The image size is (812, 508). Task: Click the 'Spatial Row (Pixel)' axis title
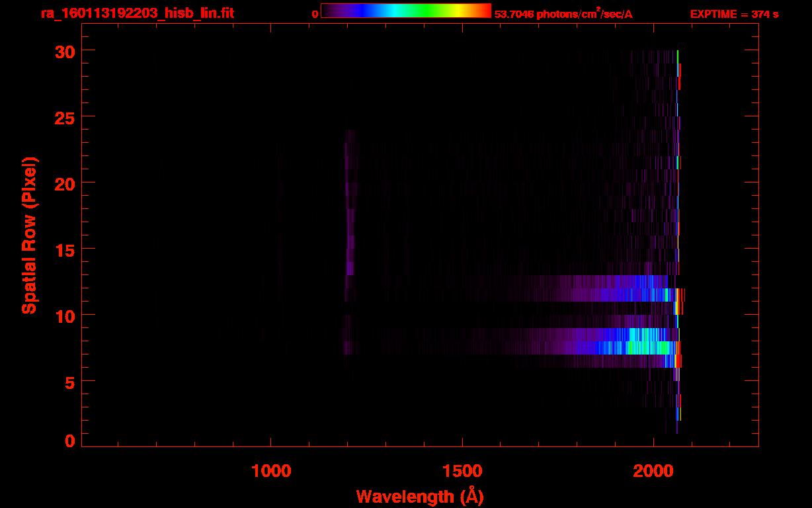click(30, 235)
